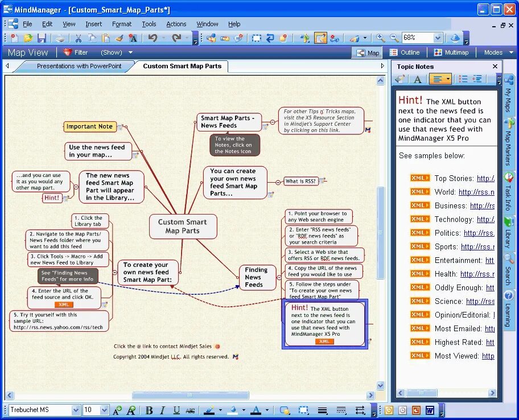Select the Format Painter brush icon

coord(119,38)
